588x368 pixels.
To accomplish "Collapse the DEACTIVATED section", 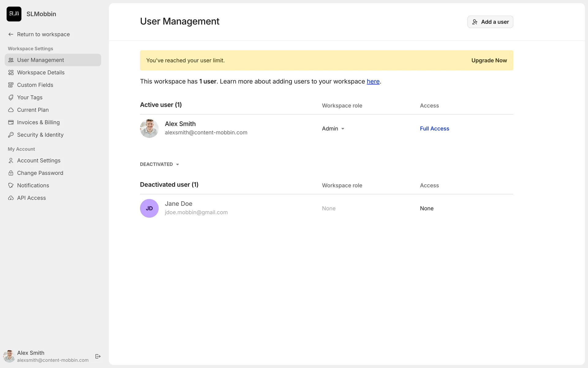I will click(159, 164).
